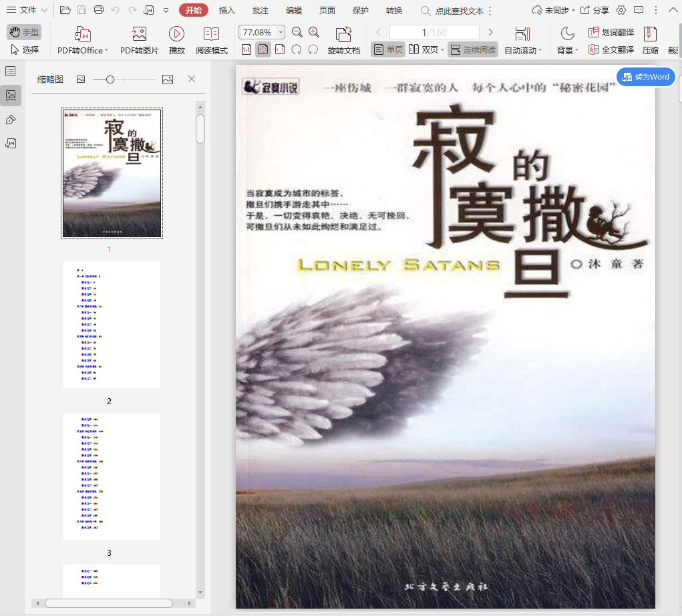Open the zoom percentage dropdown

[281, 32]
